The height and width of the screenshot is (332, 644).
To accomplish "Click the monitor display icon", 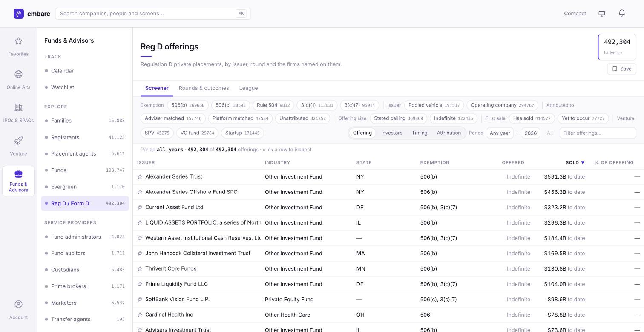I will [x=602, y=14].
